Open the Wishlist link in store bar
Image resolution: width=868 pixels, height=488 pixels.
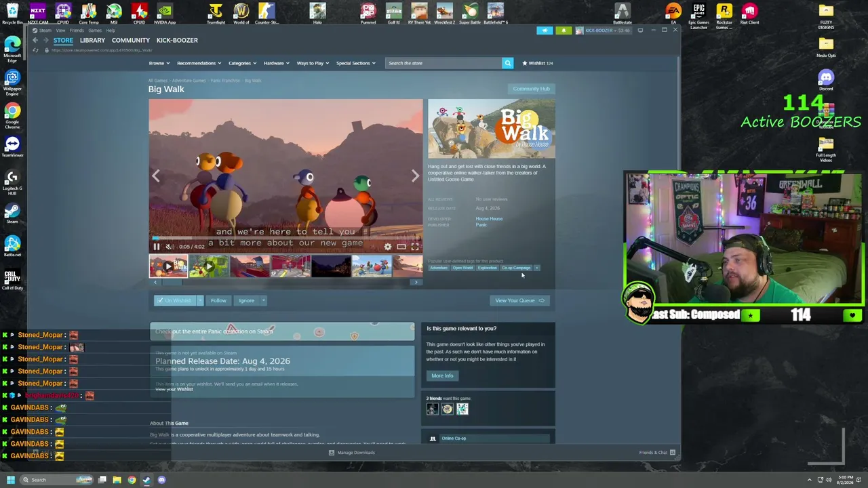[x=537, y=63]
